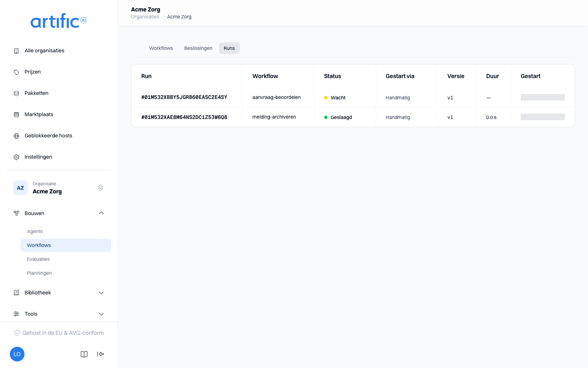Click the Tools sliders icon
This screenshot has height=368, width=588.
(x=16, y=314)
